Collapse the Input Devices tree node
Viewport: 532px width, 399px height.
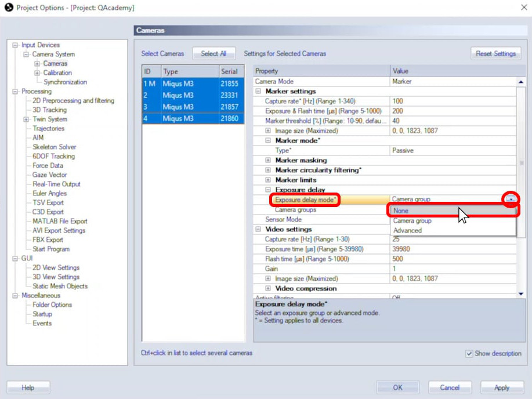point(16,45)
